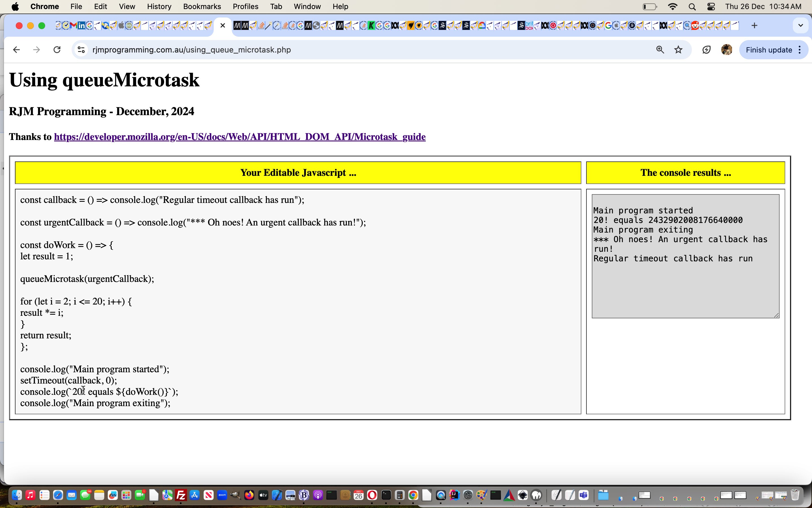Click 'The console results ...' header
This screenshot has width=812, height=508.
pyautogui.click(x=685, y=173)
